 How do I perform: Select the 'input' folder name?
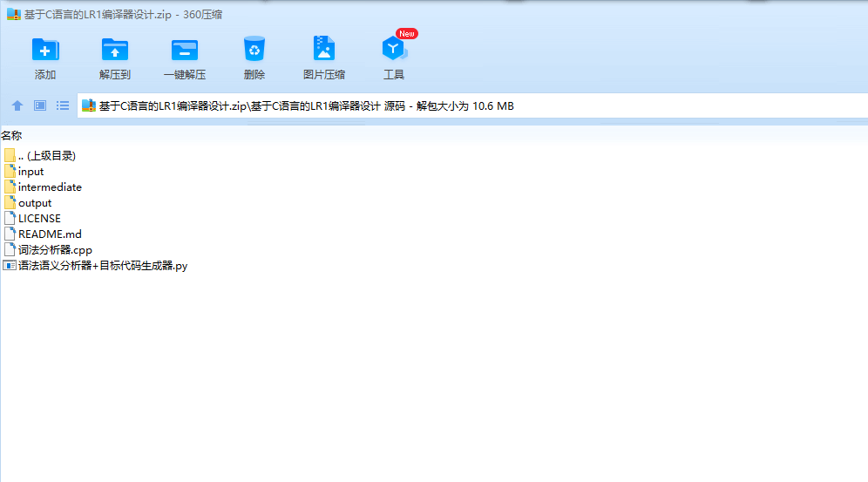(31, 172)
